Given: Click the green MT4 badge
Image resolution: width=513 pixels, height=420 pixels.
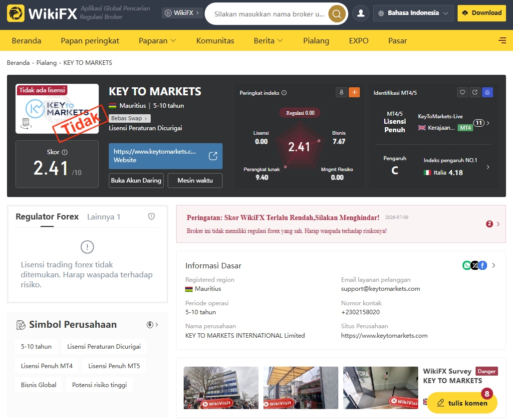Looking at the screenshot, I should click(465, 128).
